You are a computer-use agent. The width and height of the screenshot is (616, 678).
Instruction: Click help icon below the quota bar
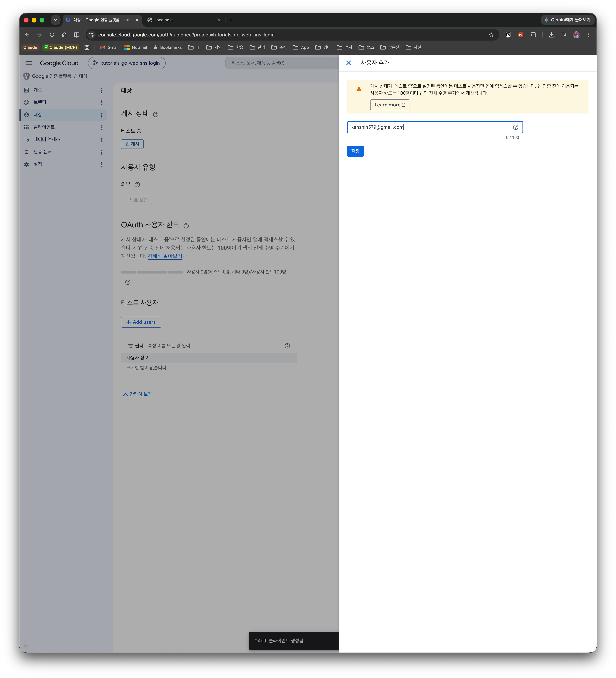[x=128, y=282]
